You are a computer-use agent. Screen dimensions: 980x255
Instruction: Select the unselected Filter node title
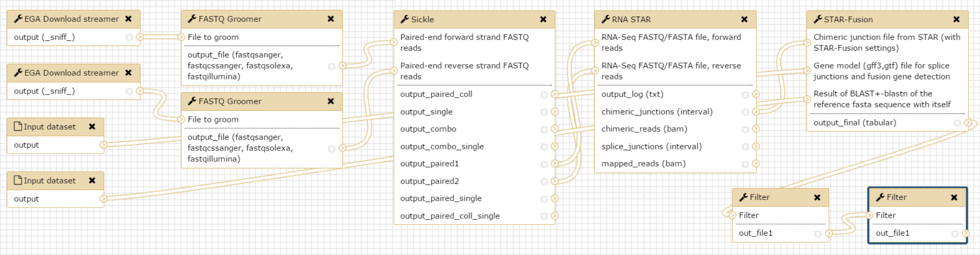click(x=759, y=197)
